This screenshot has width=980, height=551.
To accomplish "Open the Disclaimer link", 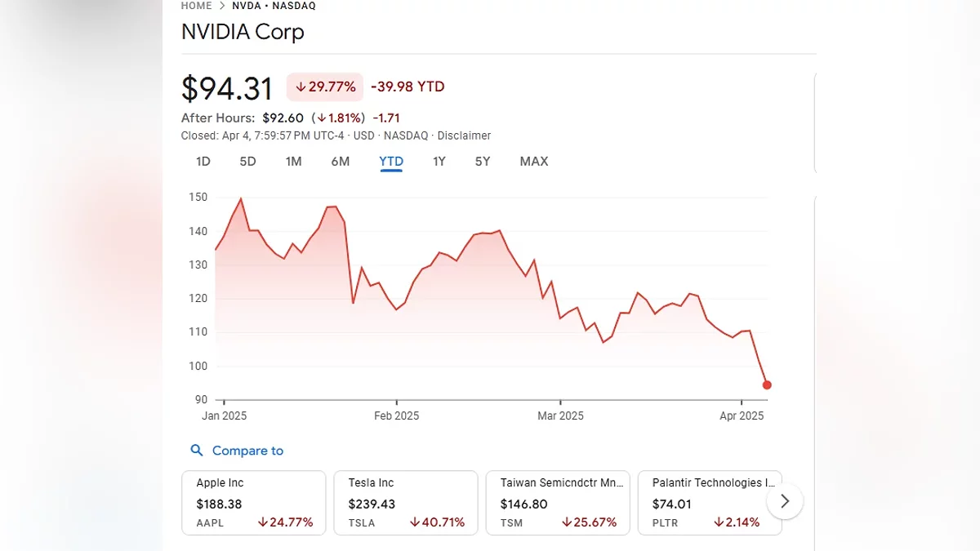I will coord(464,136).
